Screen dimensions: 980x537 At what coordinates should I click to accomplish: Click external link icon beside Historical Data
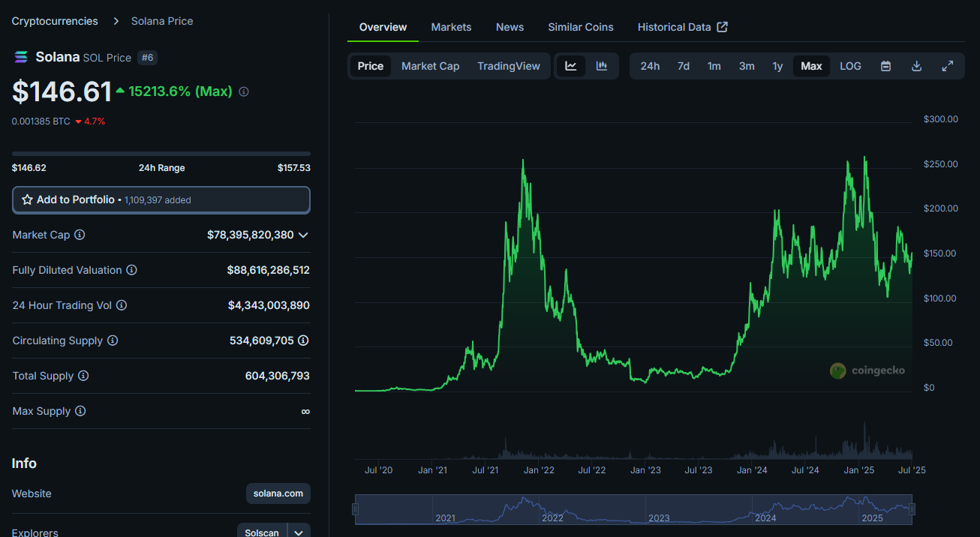[723, 27]
